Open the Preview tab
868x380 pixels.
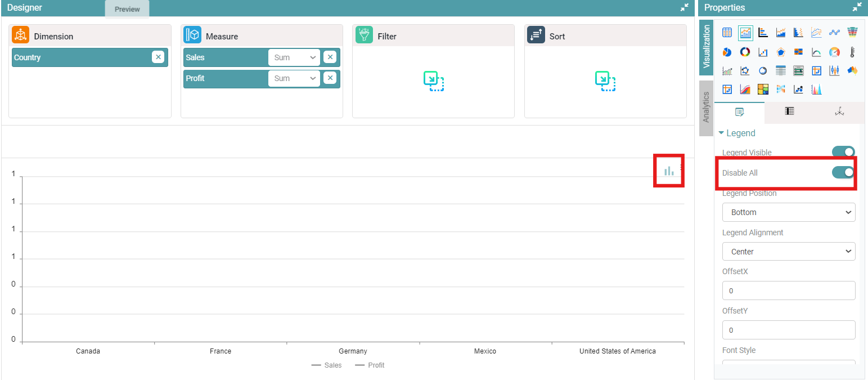(x=127, y=9)
